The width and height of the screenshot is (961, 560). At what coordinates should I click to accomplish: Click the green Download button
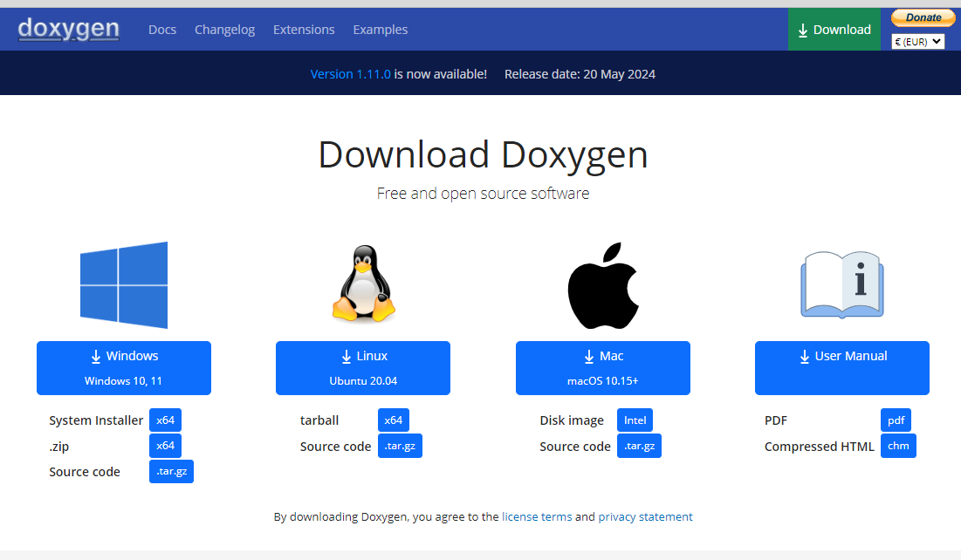(x=834, y=29)
